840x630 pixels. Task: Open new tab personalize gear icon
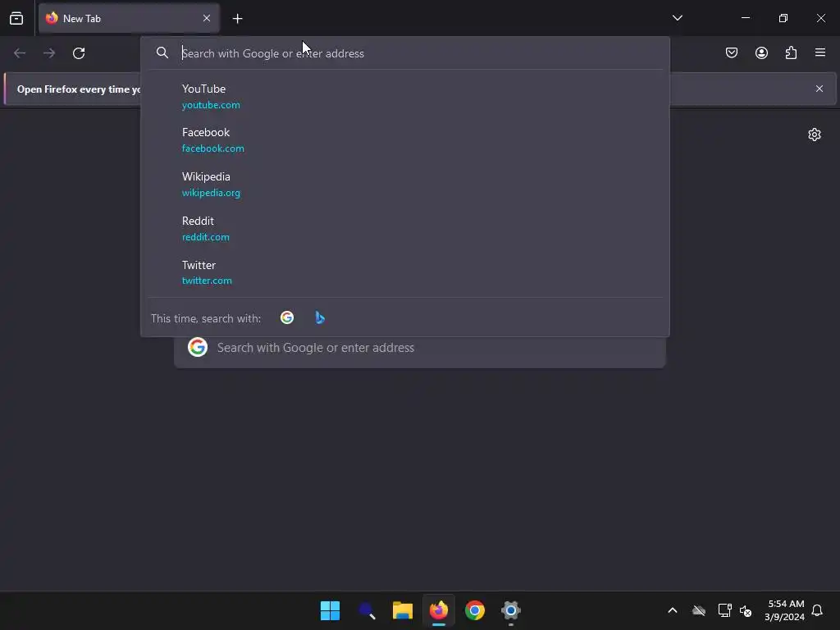click(x=815, y=135)
